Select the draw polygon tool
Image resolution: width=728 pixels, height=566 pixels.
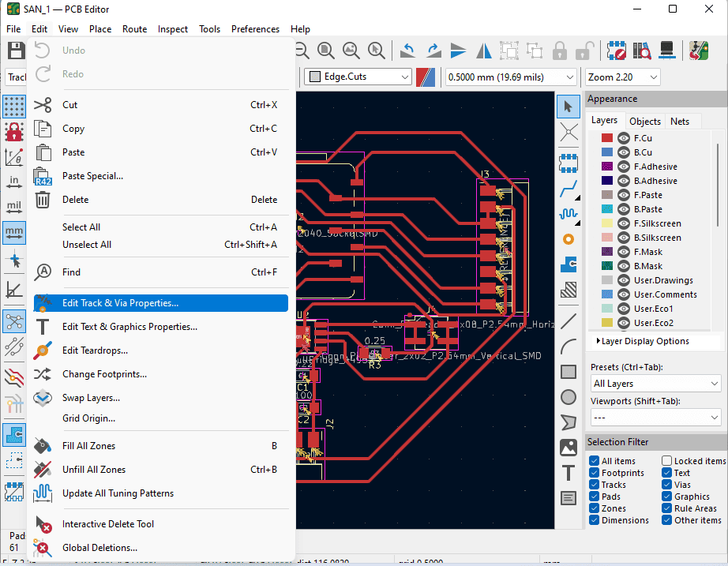coord(569,422)
